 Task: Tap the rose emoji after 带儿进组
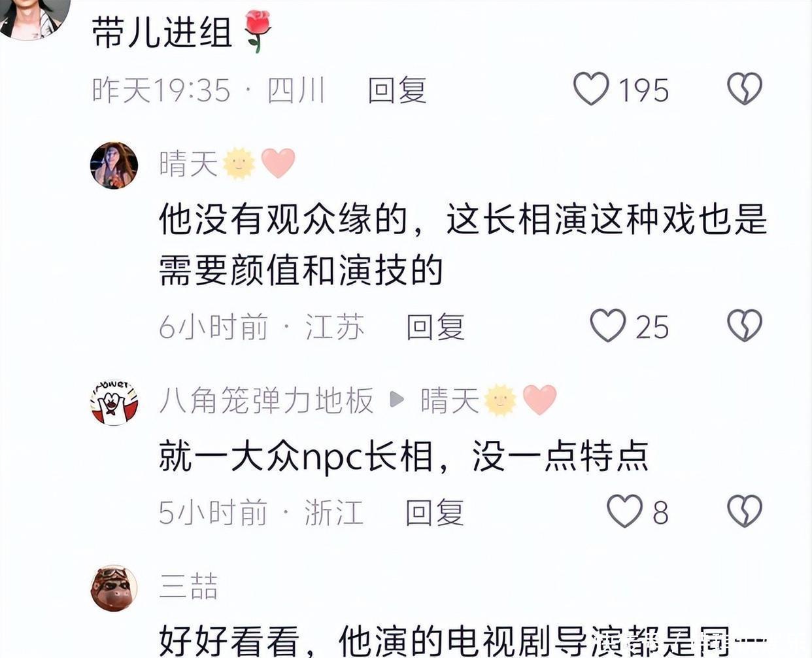coord(256,31)
